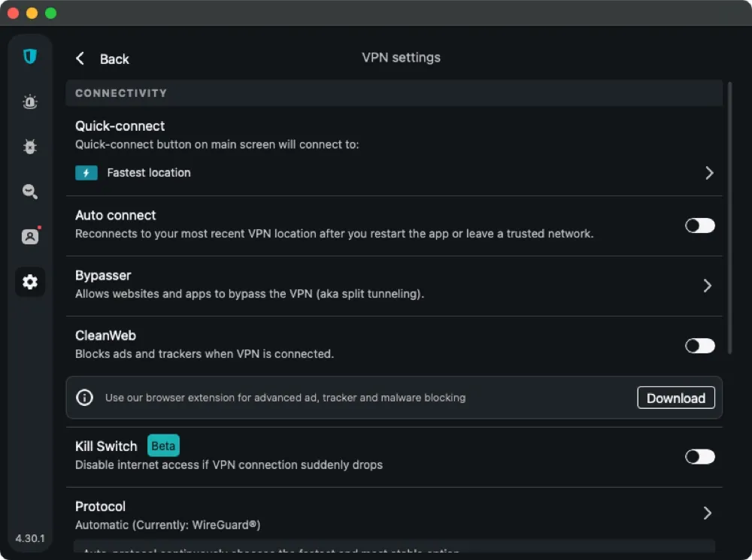The height and width of the screenshot is (560, 752).
Task: Click the Beta badge next to Kill Switch
Action: click(163, 446)
